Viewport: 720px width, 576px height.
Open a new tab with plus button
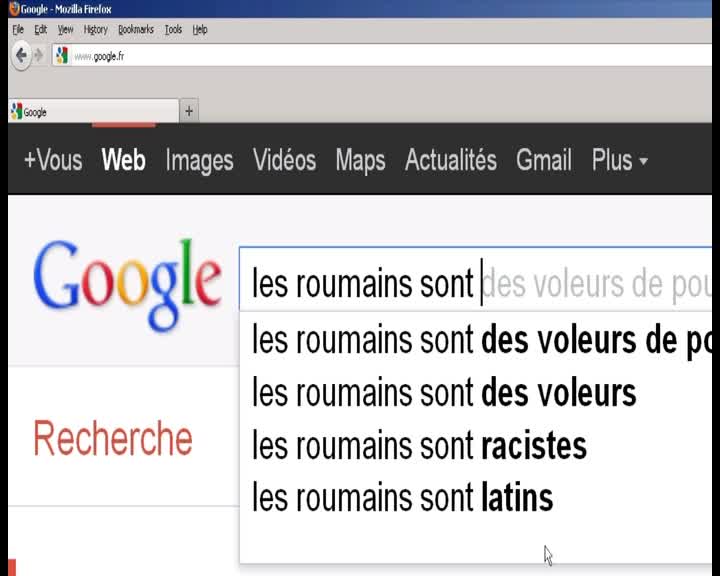[x=189, y=111]
